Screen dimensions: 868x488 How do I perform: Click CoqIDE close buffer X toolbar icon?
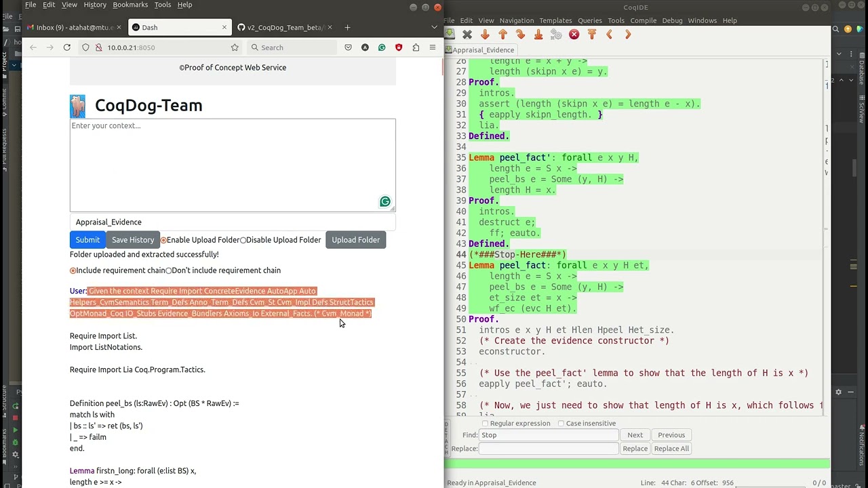[467, 34]
